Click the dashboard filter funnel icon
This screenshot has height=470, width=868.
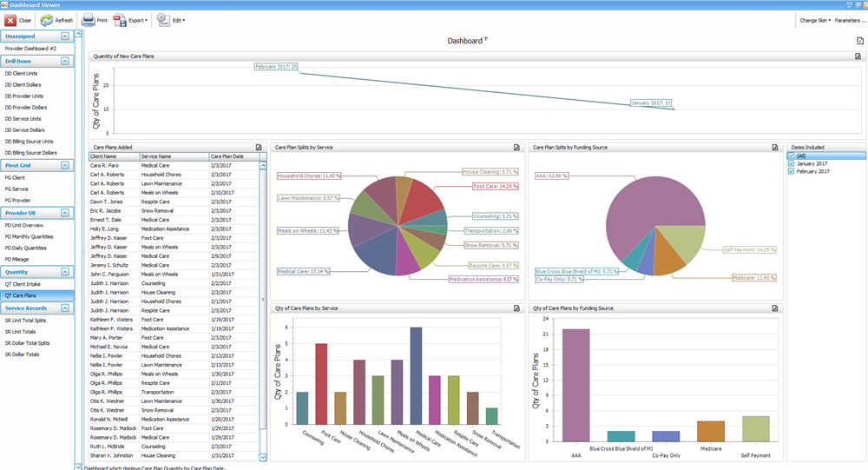486,40
